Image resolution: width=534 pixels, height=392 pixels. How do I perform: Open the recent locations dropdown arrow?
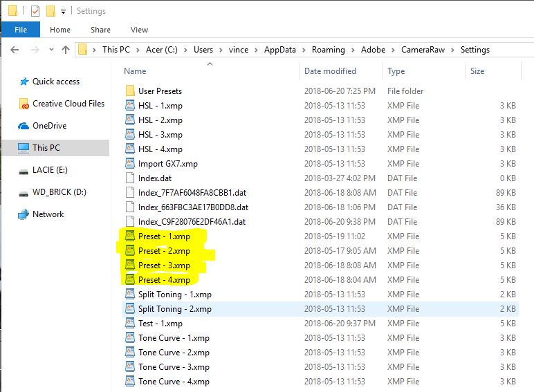click(51, 50)
